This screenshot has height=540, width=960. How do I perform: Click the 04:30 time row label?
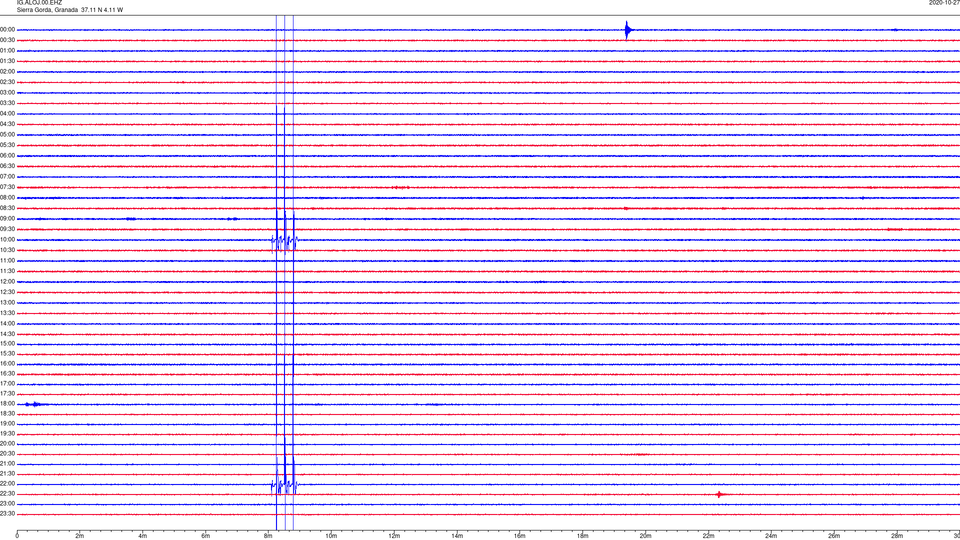(8, 124)
